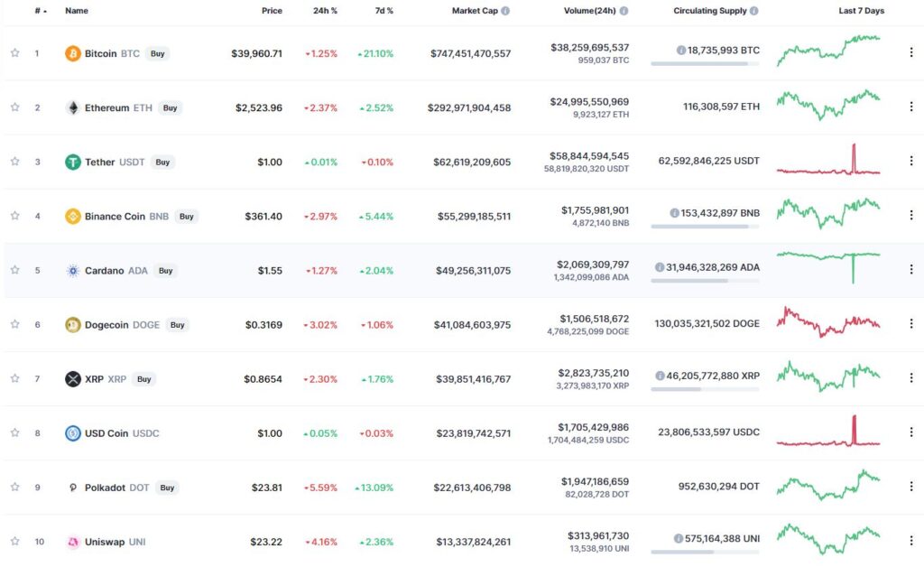The width and height of the screenshot is (924, 567).
Task: Open the more options menu for Dogecoin
Action: [x=911, y=323]
